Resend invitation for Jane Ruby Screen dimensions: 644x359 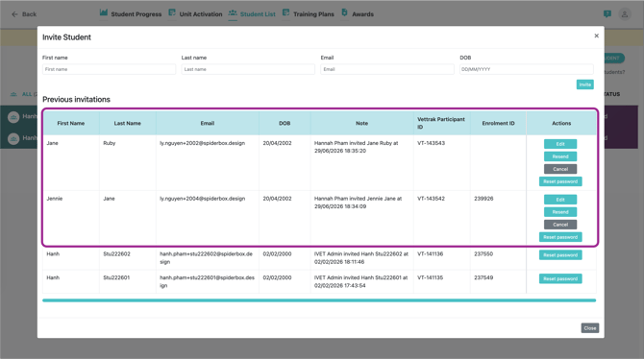tap(560, 156)
